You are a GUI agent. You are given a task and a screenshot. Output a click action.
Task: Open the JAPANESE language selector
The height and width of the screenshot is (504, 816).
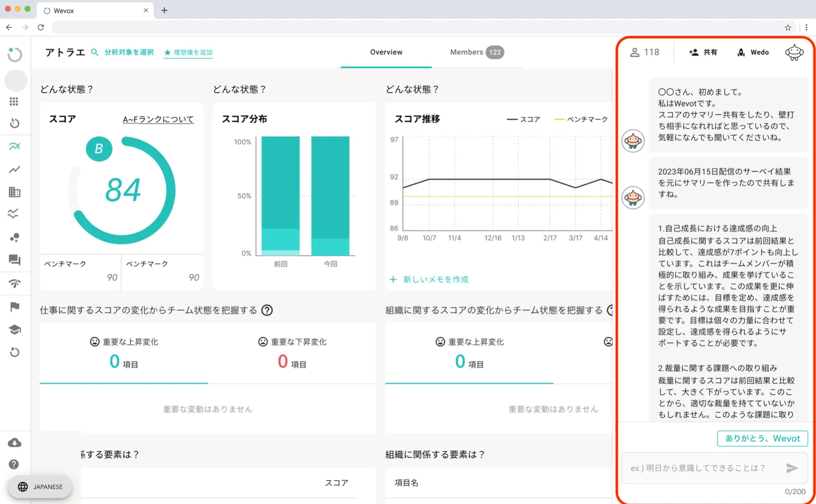pyautogui.click(x=40, y=486)
